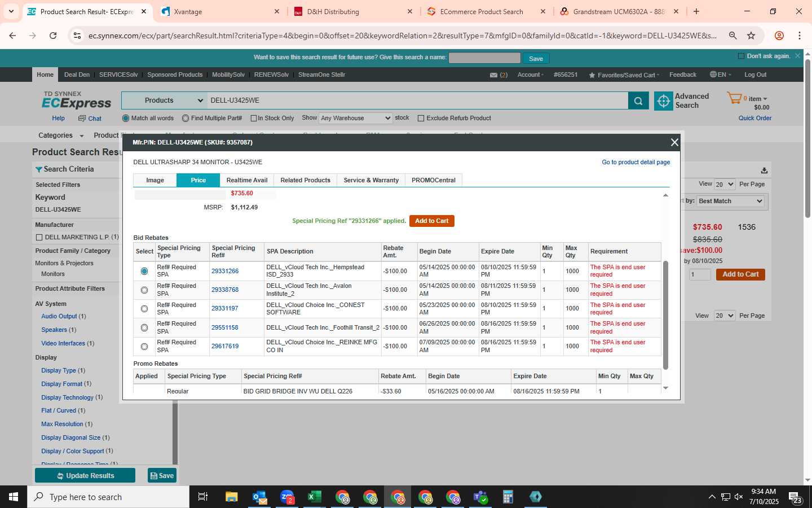Click the magnifier search button beside DELL-U3425WE
This screenshot has width=812, height=508.
tap(638, 101)
